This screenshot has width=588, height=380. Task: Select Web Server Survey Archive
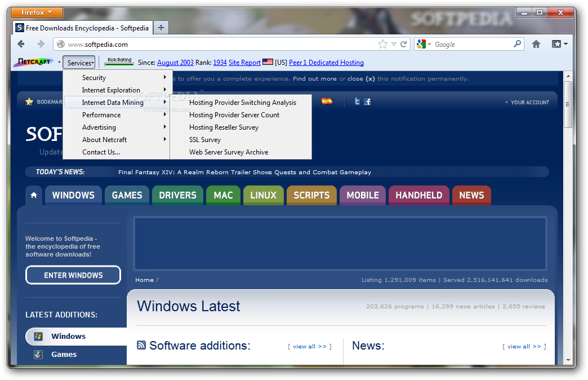[x=241, y=152]
